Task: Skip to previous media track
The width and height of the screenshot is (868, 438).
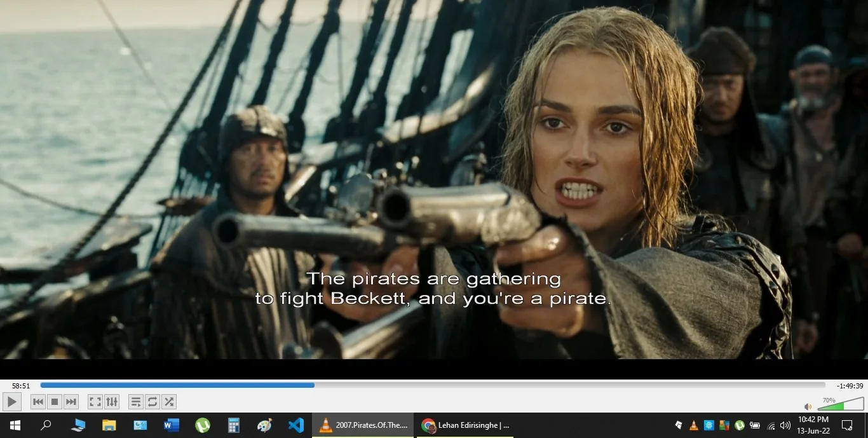Action: [x=38, y=402]
